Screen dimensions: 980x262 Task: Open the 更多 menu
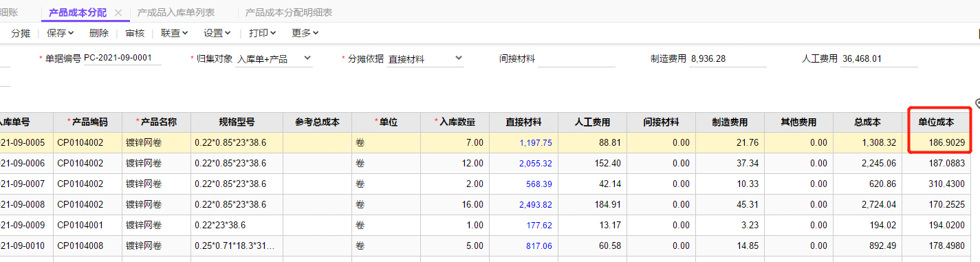(305, 32)
